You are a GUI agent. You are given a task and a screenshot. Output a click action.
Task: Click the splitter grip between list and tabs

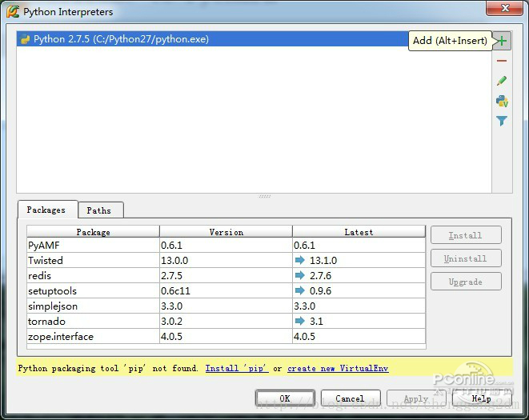coord(264,196)
